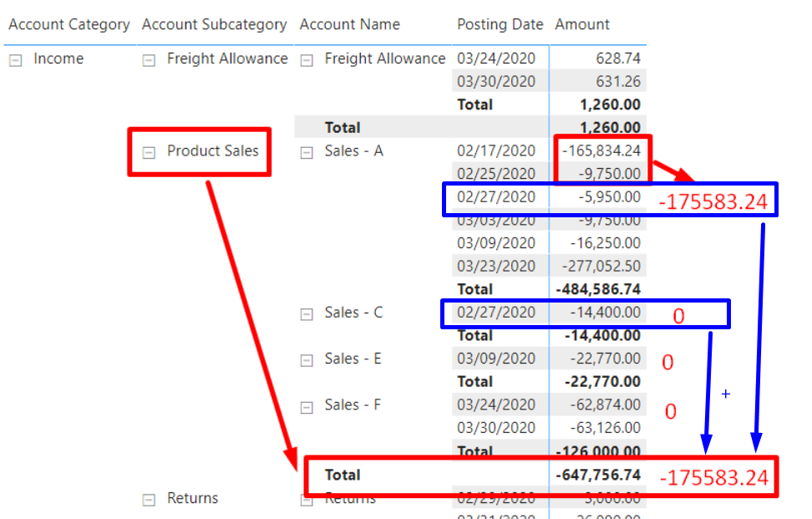This screenshot has width=812, height=519.
Task: Click the -277,052.50 amount cell
Action: [601, 267]
